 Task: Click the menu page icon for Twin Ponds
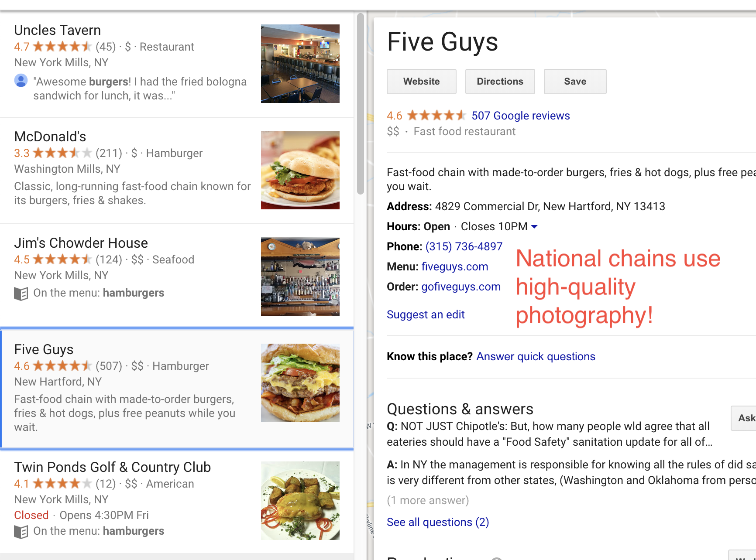tap(21, 531)
